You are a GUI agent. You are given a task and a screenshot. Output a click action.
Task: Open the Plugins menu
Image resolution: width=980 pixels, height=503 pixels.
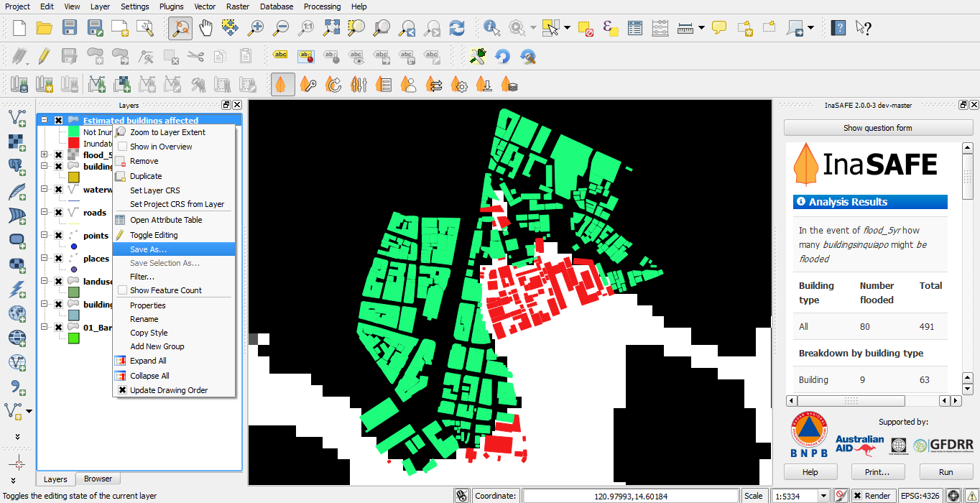(x=171, y=6)
